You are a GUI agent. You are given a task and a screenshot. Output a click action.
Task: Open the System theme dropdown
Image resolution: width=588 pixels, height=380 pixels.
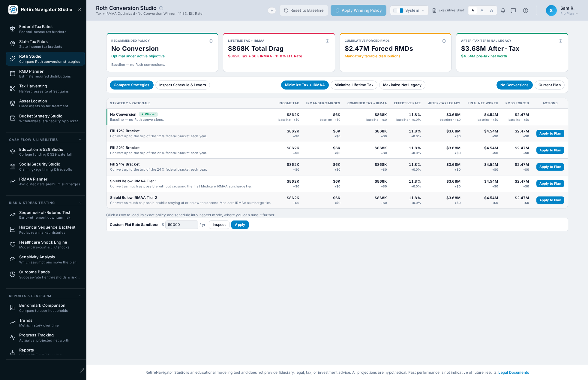click(x=409, y=11)
